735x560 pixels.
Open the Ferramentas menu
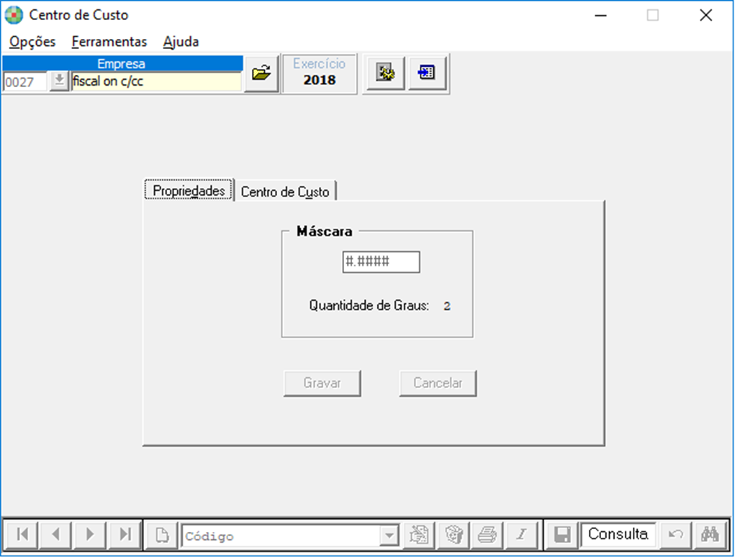[109, 42]
